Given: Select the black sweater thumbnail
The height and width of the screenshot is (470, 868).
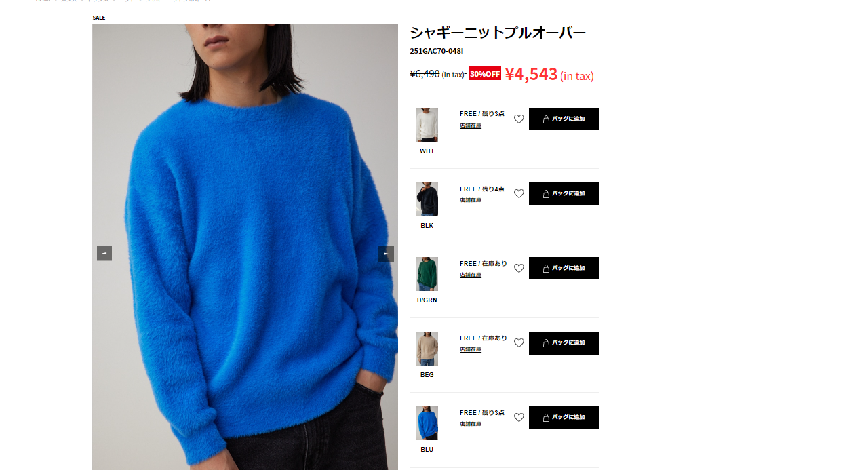Looking at the screenshot, I should pyautogui.click(x=427, y=199).
